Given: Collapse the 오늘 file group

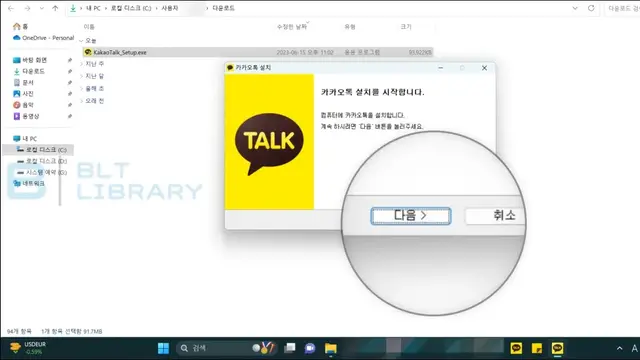Looking at the screenshot, I should click(81, 41).
